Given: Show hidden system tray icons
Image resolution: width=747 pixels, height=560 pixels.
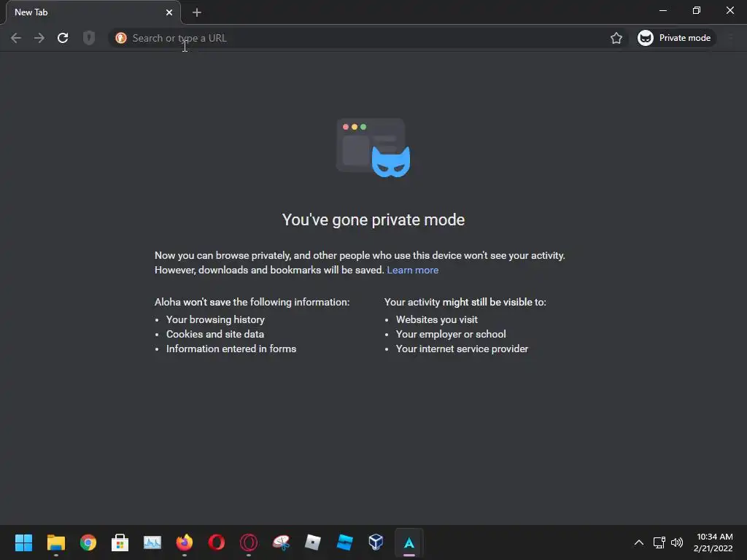Looking at the screenshot, I should [x=639, y=542].
